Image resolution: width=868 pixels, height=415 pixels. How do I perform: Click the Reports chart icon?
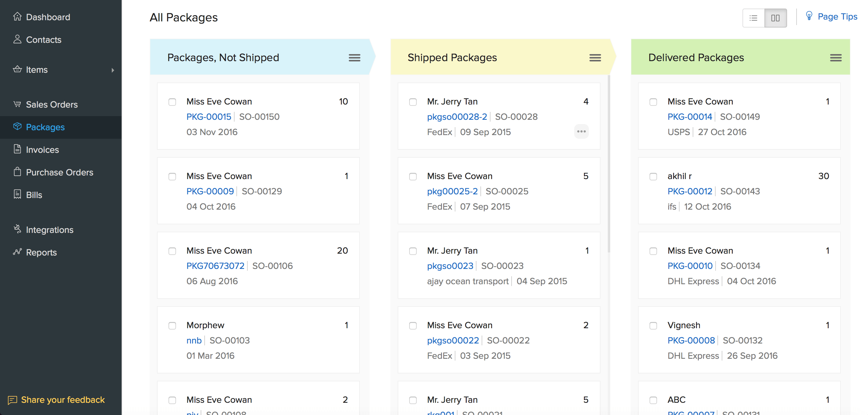pos(17,252)
